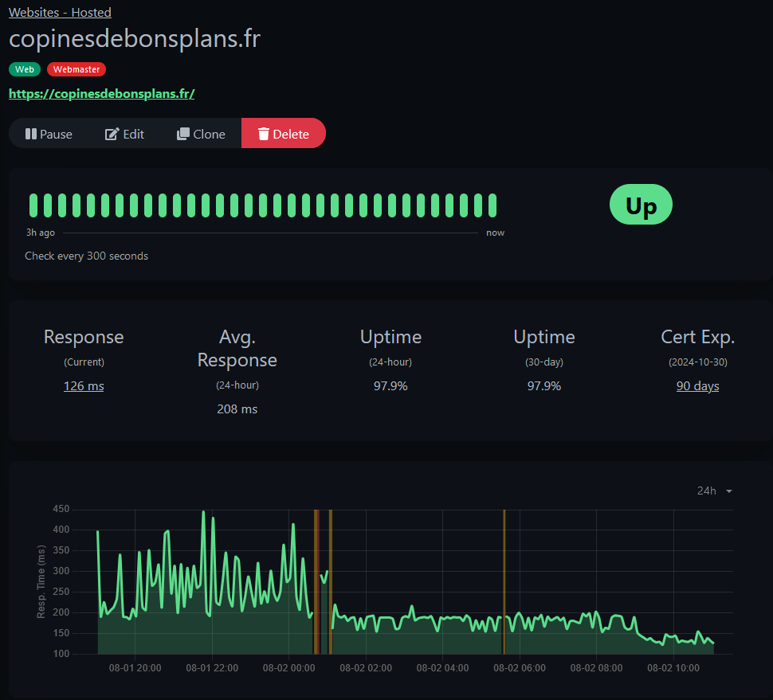Click the 126 ms current response link

(84, 385)
